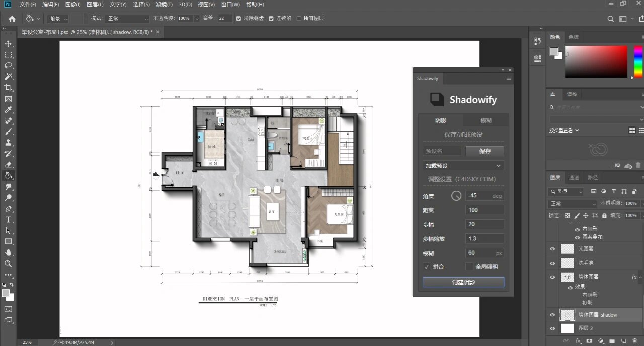The height and width of the screenshot is (346, 644).
Task: Toggle 全局照明 checkbox in Shadowify
Action: tap(469, 267)
